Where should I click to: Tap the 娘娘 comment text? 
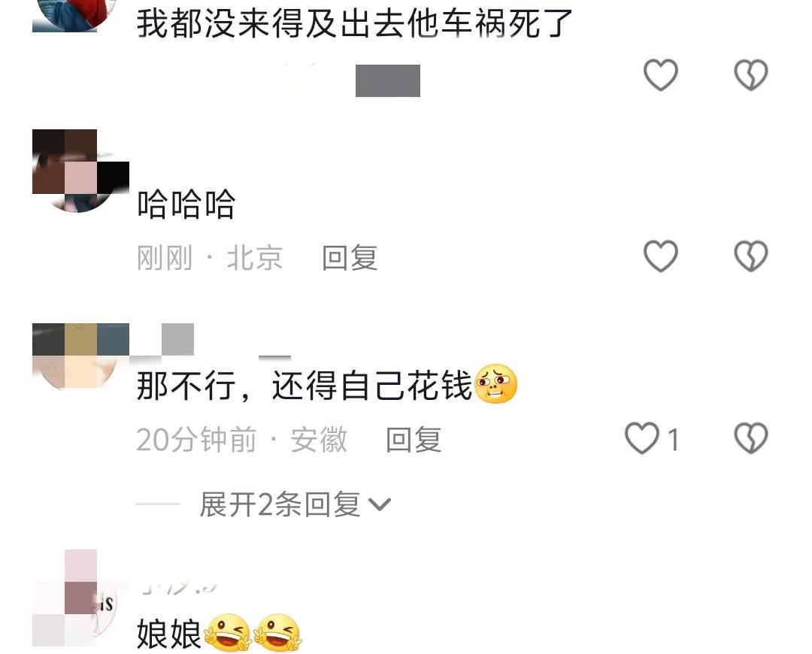tap(169, 633)
